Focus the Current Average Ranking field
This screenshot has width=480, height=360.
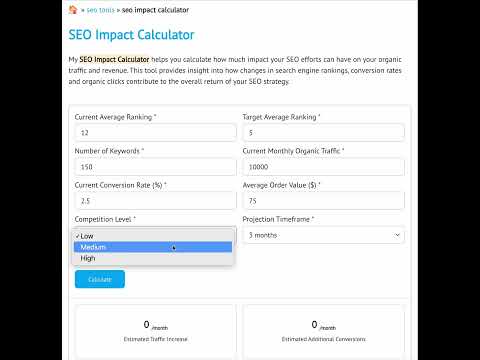[156, 133]
